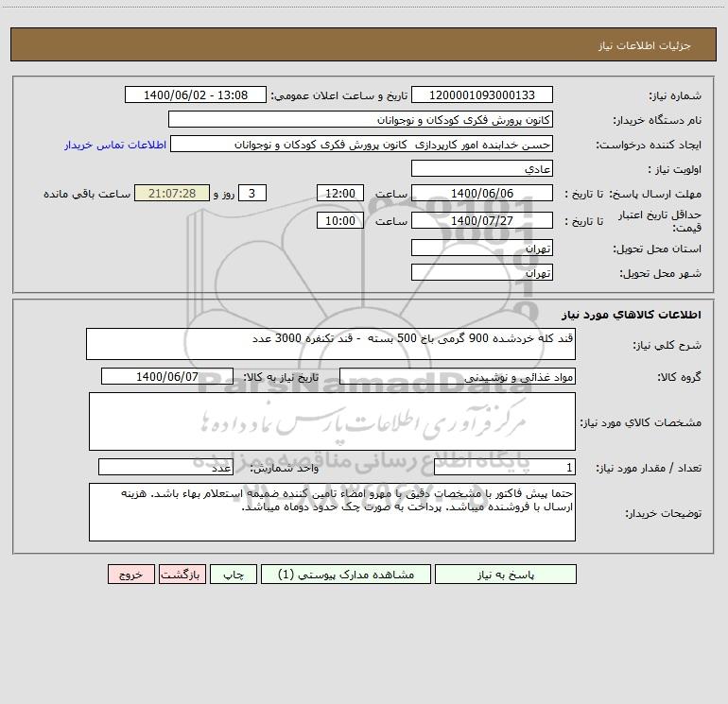
Task: Click the request creator field 'حسن خدابنده'
Action: [x=361, y=144]
